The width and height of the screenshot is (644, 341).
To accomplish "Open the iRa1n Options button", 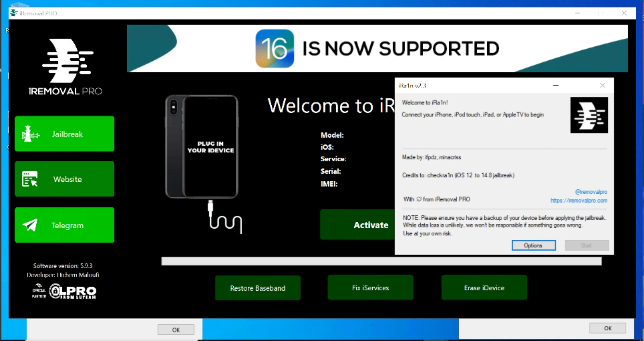I will pos(533,245).
